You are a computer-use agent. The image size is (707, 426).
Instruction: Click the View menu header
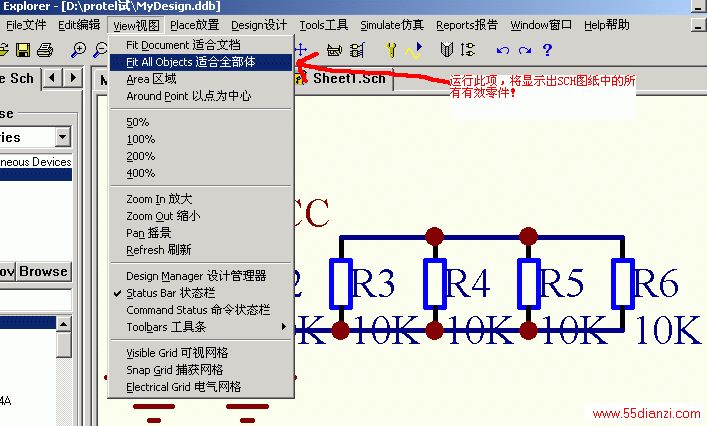click(x=136, y=25)
